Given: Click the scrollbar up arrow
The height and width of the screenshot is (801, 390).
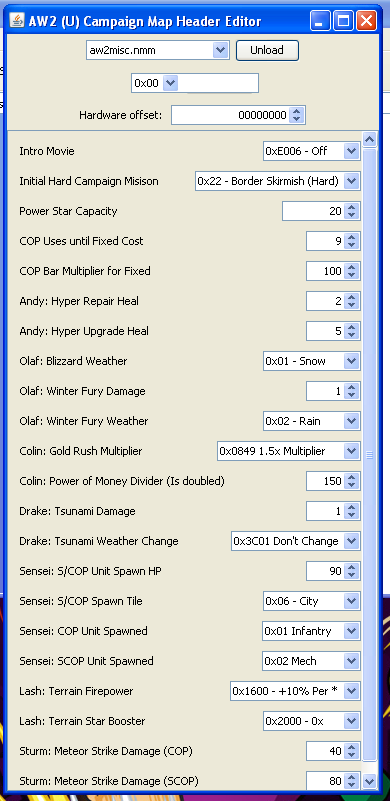Looking at the screenshot, I should click(370, 139).
